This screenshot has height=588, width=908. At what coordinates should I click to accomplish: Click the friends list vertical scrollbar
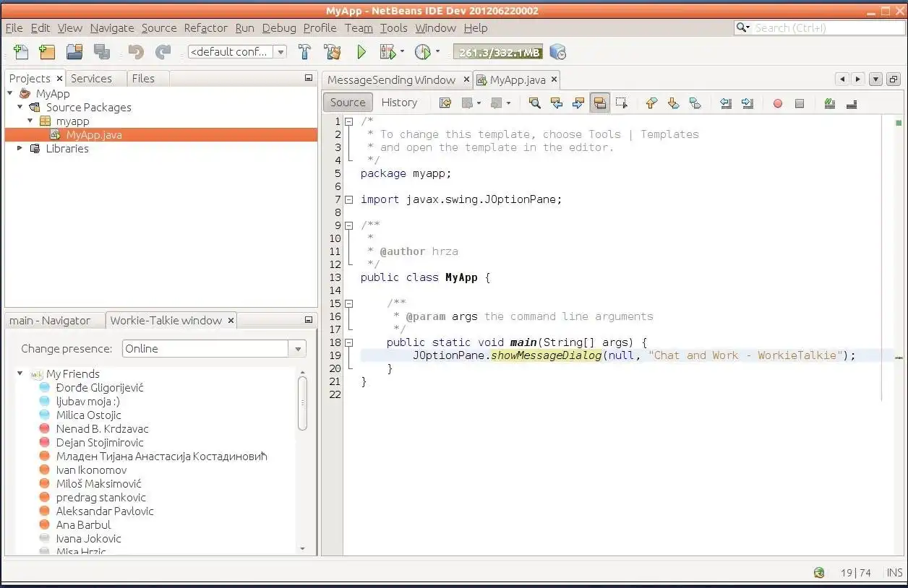pyautogui.click(x=302, y=403)
